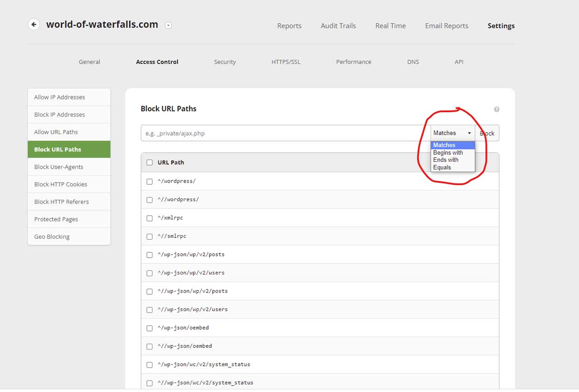Viewport: 579px width, 392px height.
Task: Check the ^//wp-json/wp/v2/posts row checkbox
Action: pos(150,291)
